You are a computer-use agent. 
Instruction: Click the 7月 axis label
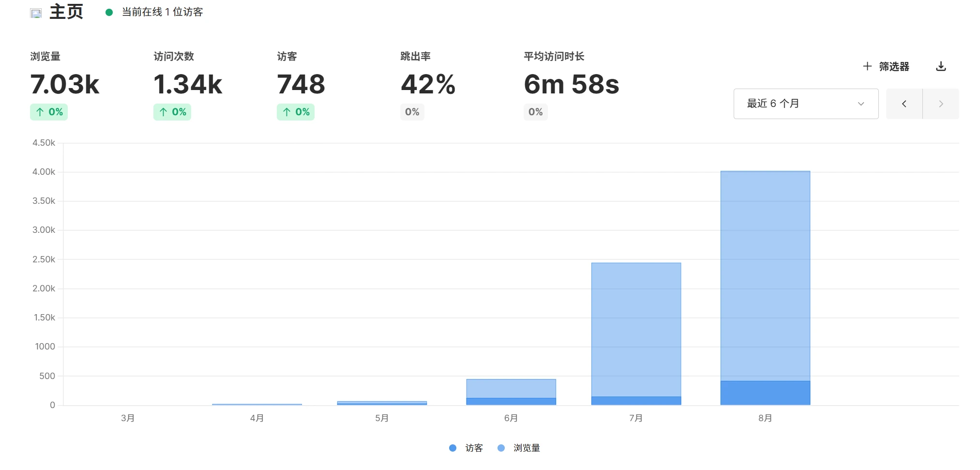(636, 418)
